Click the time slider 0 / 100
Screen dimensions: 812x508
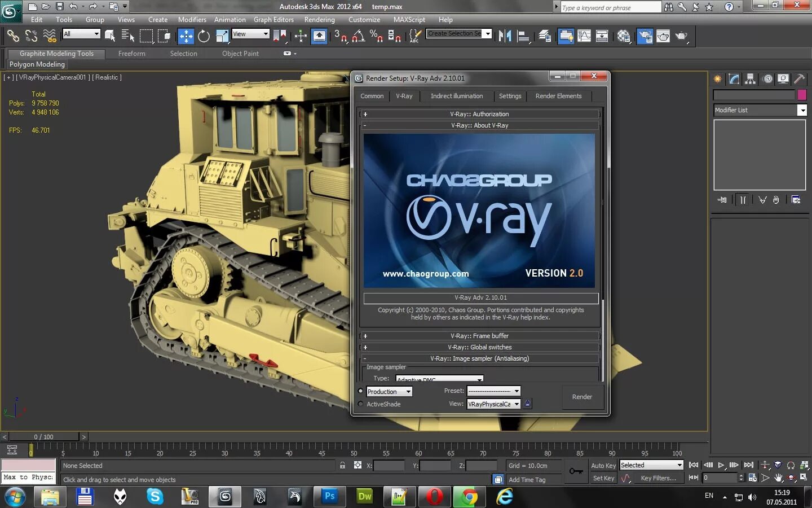43,437
